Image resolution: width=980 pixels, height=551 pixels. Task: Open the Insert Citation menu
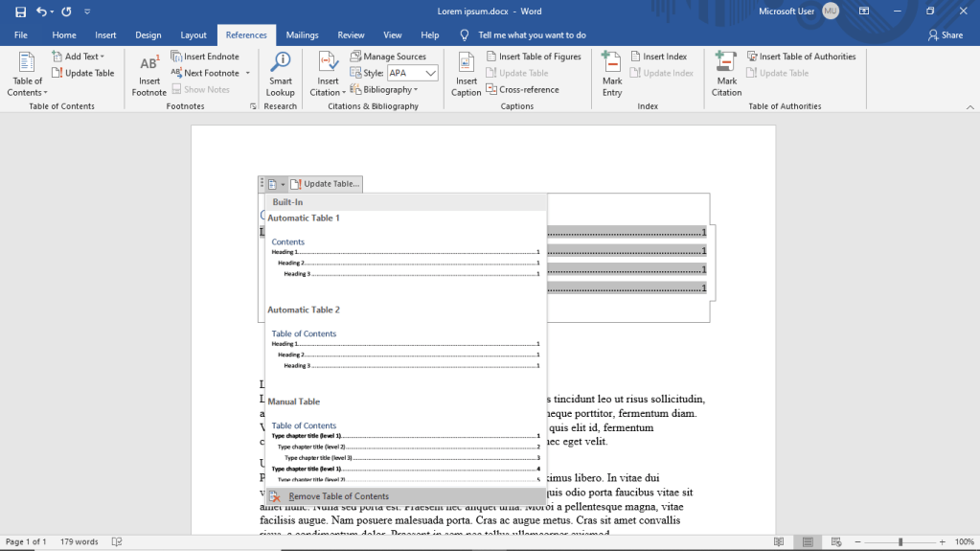[x=328, y=74]
